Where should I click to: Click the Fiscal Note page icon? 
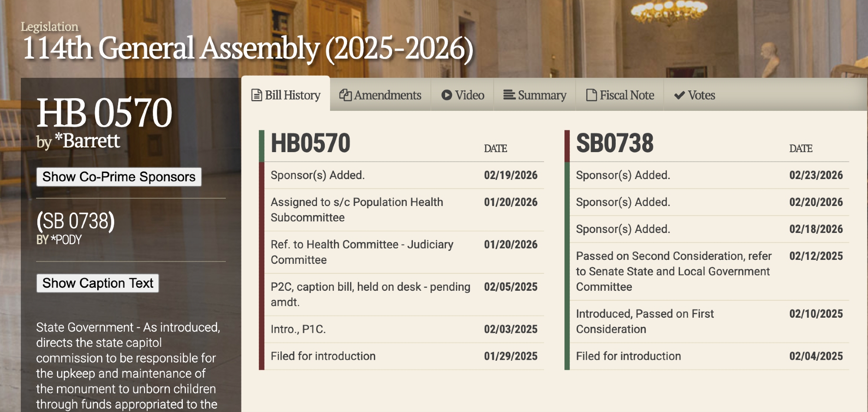tap(591, 95)
